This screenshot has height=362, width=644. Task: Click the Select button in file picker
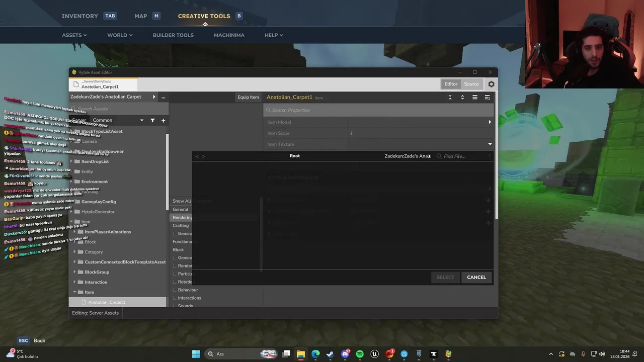(445, 277)
